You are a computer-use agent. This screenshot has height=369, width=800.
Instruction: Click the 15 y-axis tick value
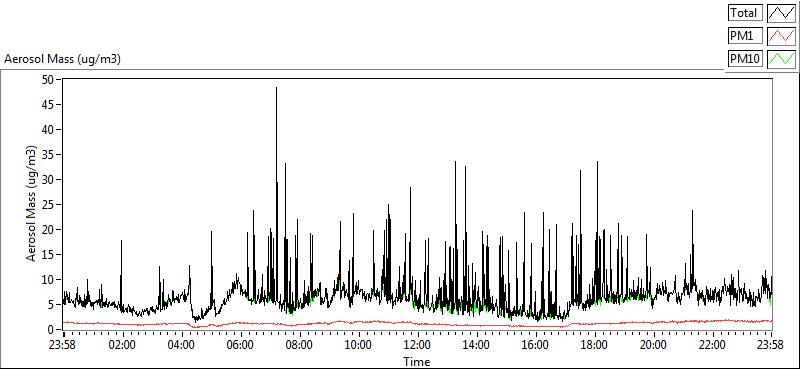(x=47, y=255)
